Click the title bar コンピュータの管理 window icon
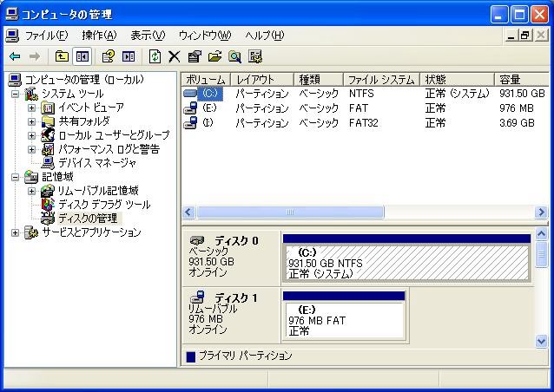The width and height of the screenshot is (554, 392). (11, 15)
